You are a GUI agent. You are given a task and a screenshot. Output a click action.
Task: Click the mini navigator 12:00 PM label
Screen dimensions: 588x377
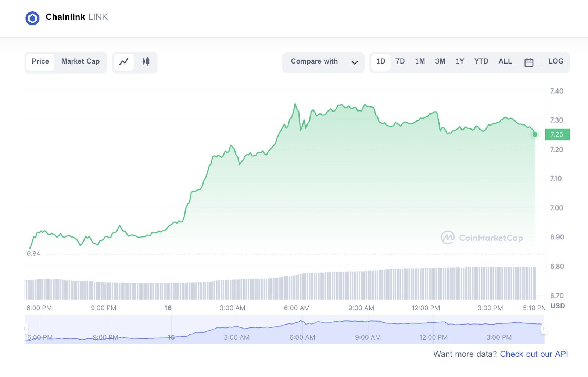tap(434, 337)
